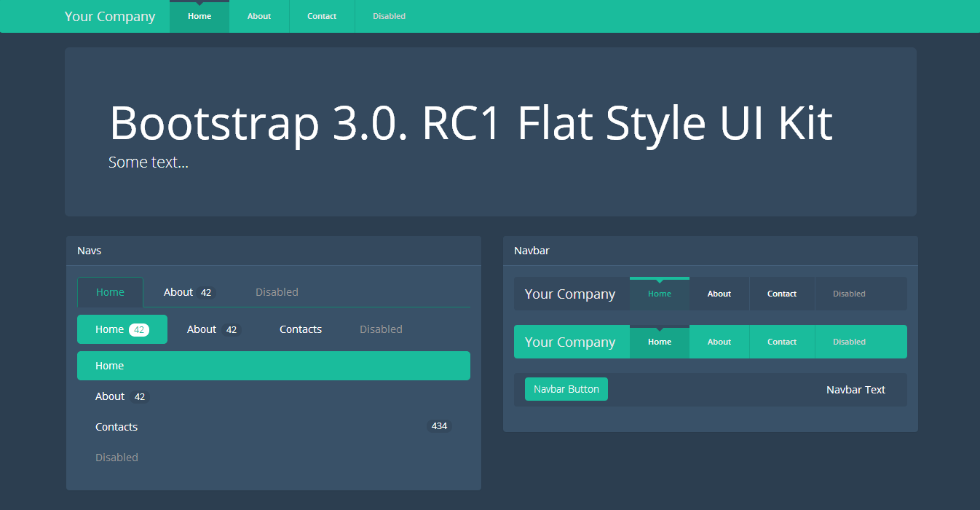Image resolution: width=980 pixels, height=510 pixels.
Task: Select About in the green example navbar
Action: [x=719, y=342]
